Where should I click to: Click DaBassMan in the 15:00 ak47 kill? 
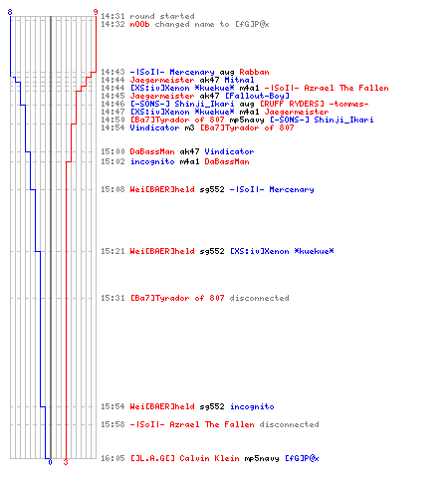[152, 151]
